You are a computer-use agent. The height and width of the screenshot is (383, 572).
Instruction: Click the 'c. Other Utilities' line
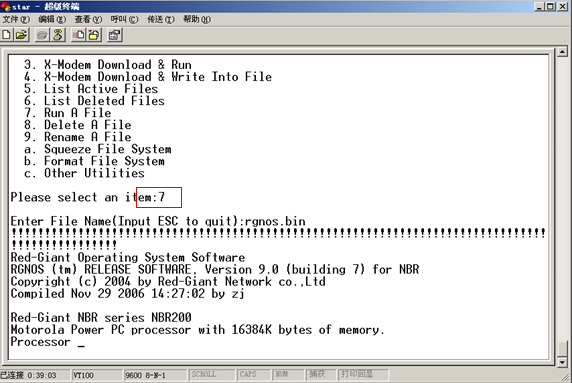pyautogui.click(x=84, y=173)
